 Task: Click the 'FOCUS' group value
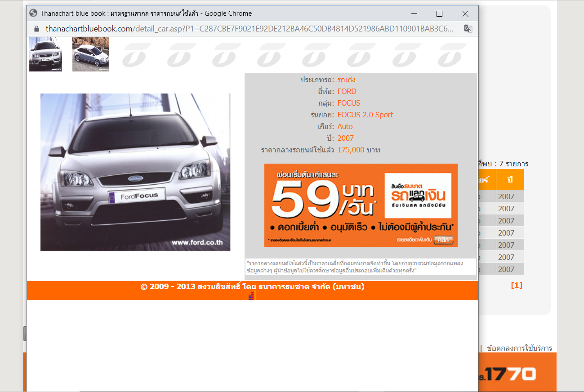point(349,103)
